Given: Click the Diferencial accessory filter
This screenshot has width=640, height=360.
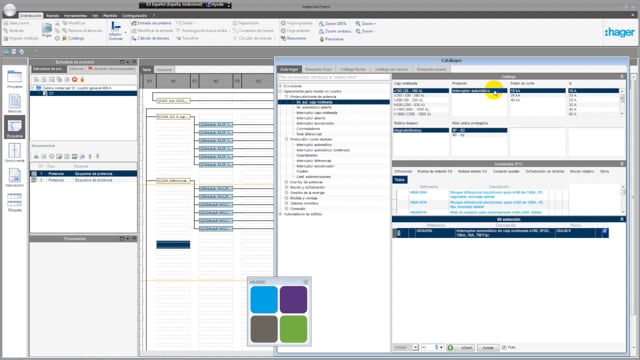Looking at the screenshot, I should coord(403,171).
